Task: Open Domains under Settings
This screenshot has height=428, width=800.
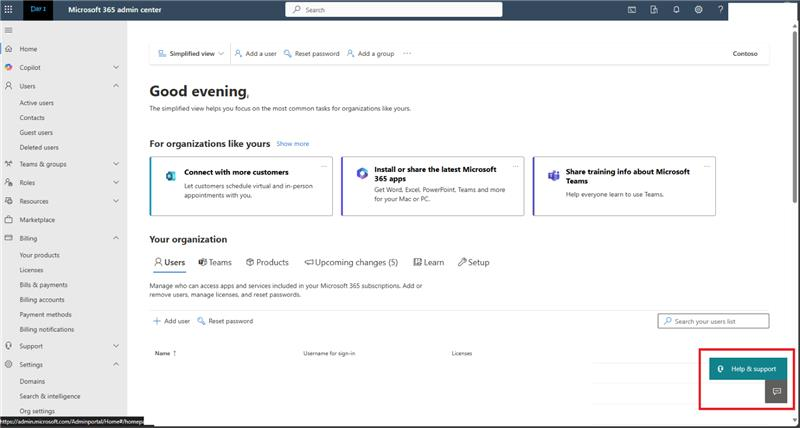Action: point(33,382)
